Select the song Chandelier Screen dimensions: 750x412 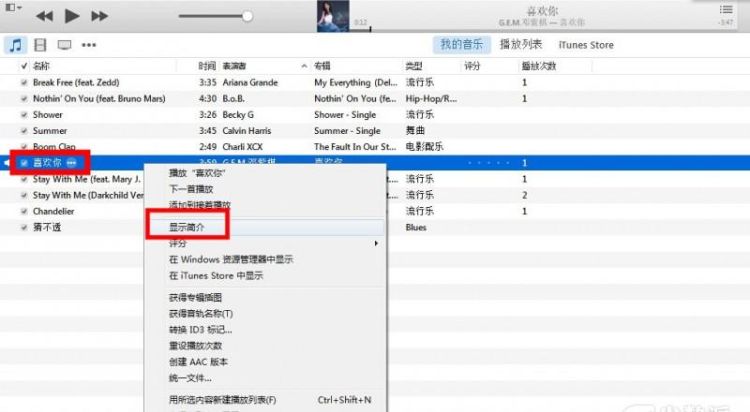point(54,211)
